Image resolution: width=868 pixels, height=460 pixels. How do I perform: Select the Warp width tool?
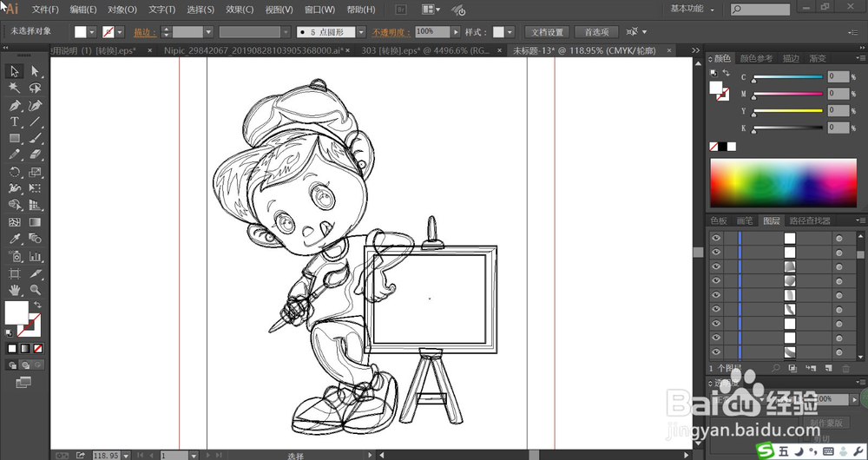coord(15,188)
